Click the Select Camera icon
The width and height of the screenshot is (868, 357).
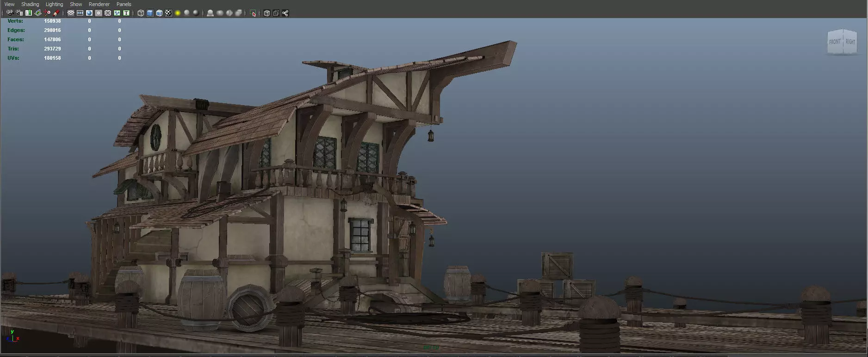point(10,13)
